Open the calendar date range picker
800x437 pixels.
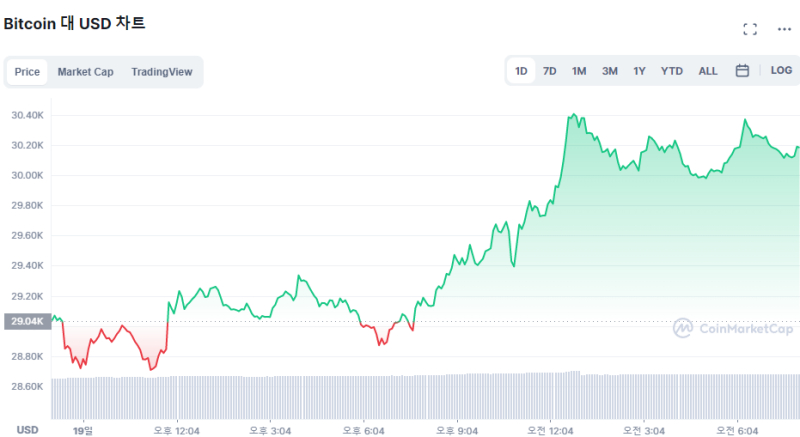pyautogui.click(x=742, y=71)
